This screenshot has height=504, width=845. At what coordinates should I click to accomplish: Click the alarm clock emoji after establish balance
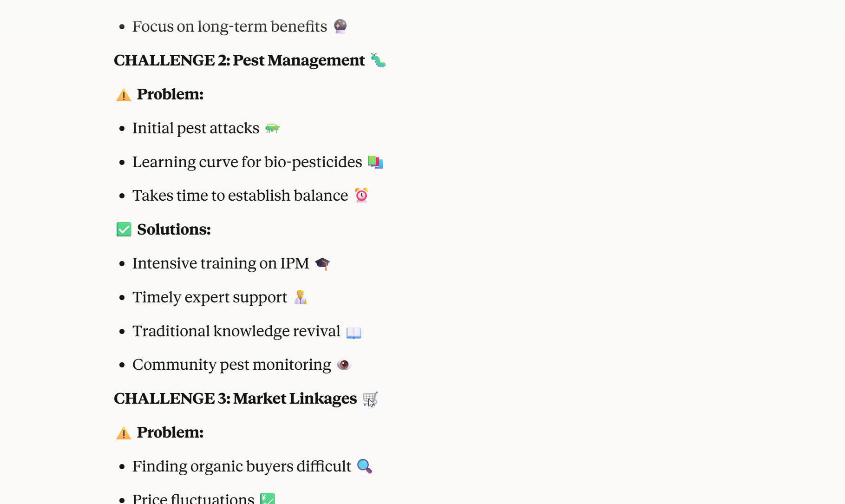point(361,195)
